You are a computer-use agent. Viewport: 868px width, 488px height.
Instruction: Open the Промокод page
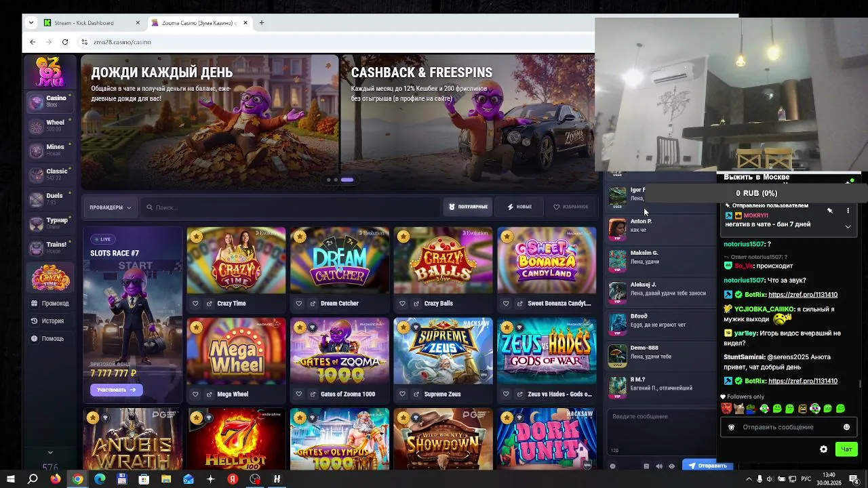pyautogui.click(x=50, y=304)
